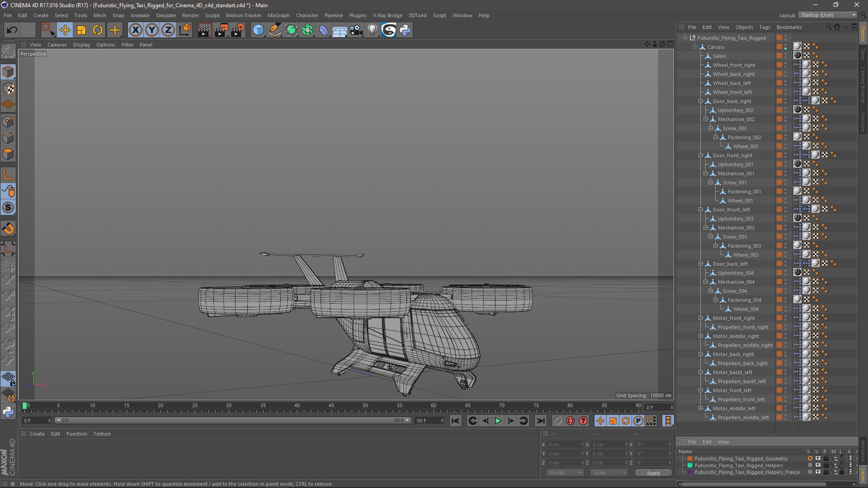Open the World coordinate dropdown
Viewport: 868px width, 488px height.
pyautogui.click(x=566, y=473)
